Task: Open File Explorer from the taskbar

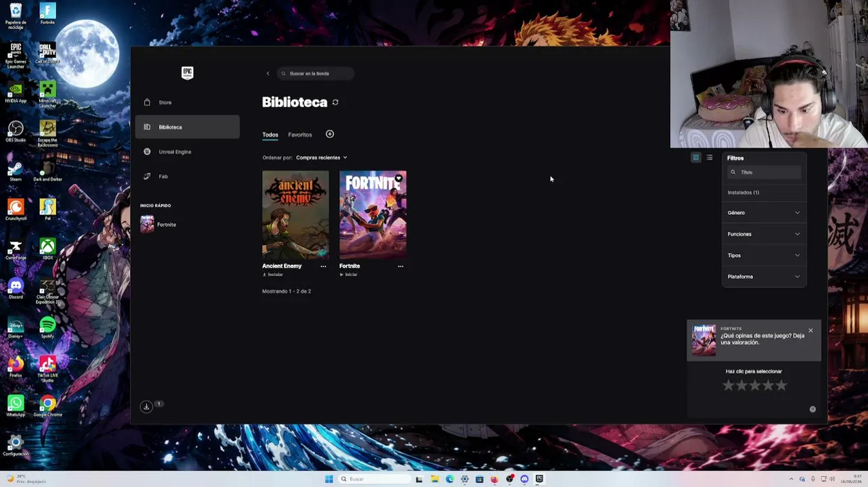Action: 434,479
